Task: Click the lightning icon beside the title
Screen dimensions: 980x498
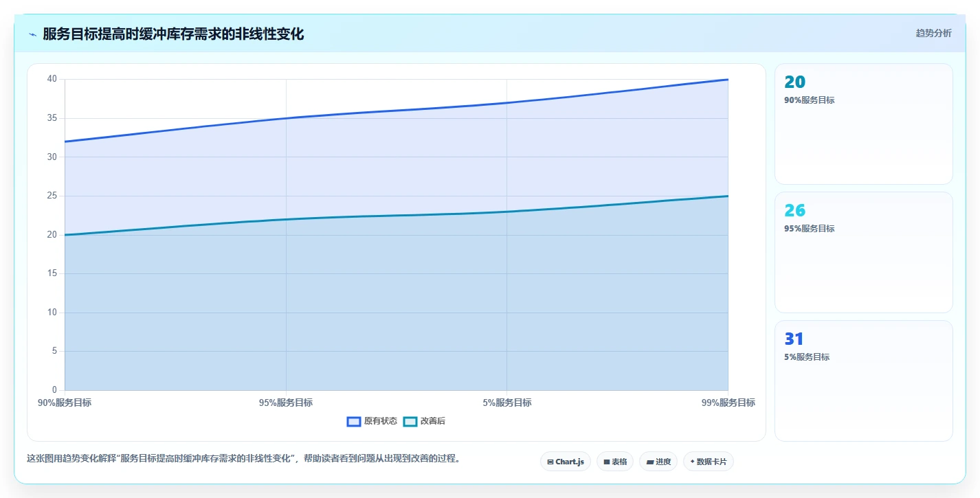Action: click(32, 34)
